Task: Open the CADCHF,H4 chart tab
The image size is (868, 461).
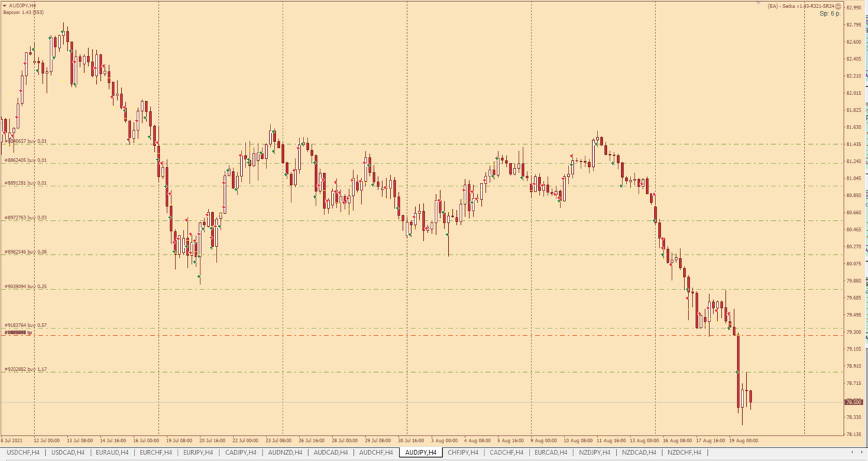Action: [x=507, y=452]
